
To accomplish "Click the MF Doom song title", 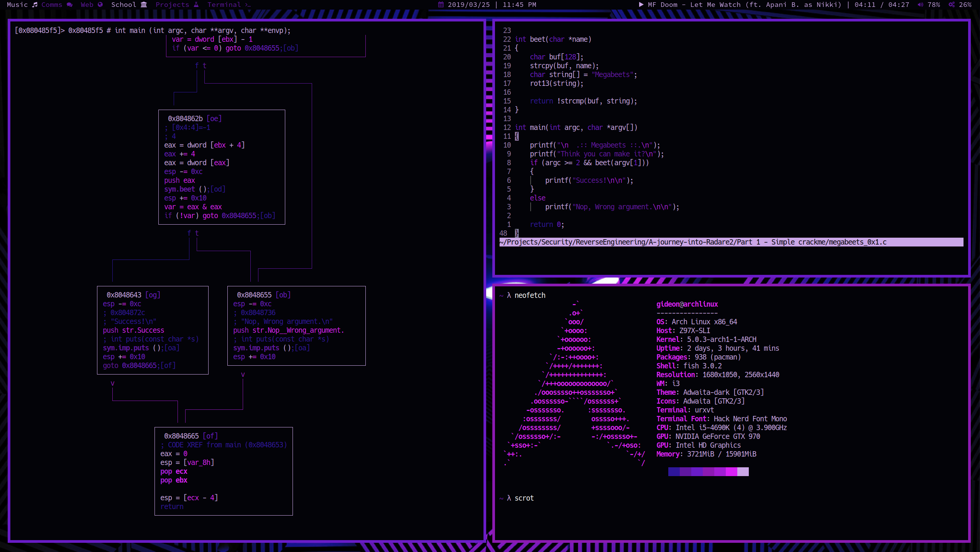I will 744,5.
